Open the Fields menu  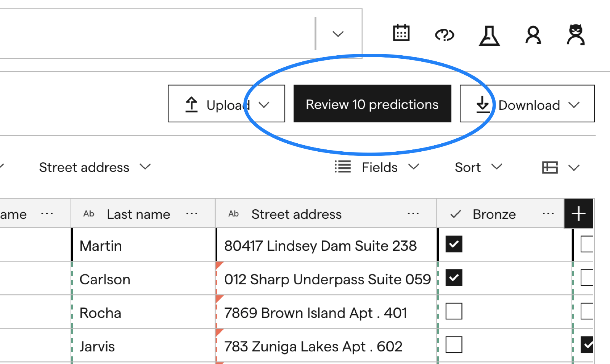tap(377, 167)
